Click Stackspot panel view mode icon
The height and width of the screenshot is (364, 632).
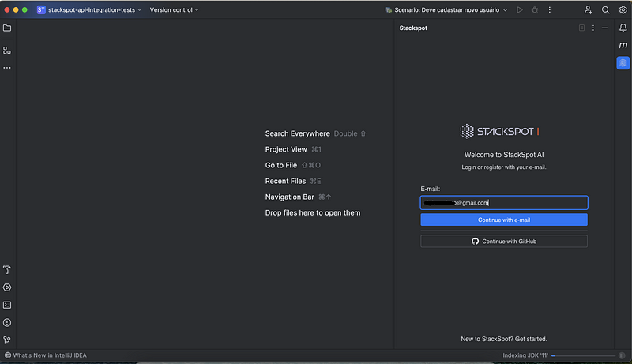click(582, 28)
